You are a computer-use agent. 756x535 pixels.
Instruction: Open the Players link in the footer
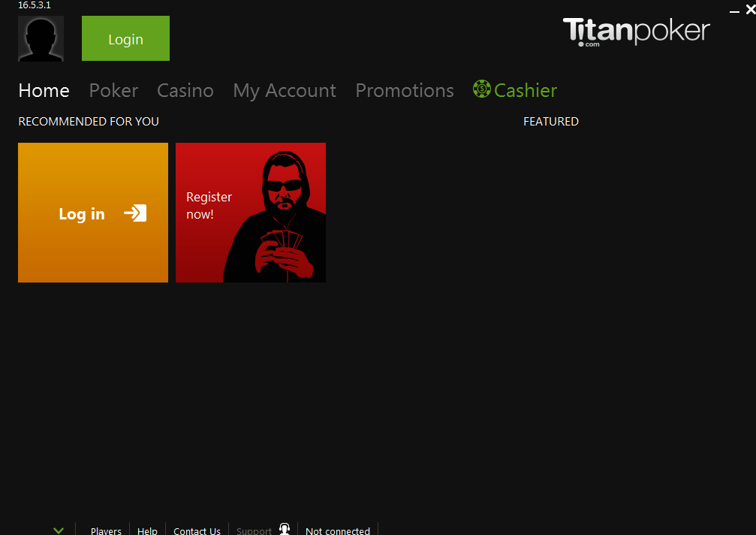[x=106, y=530]
